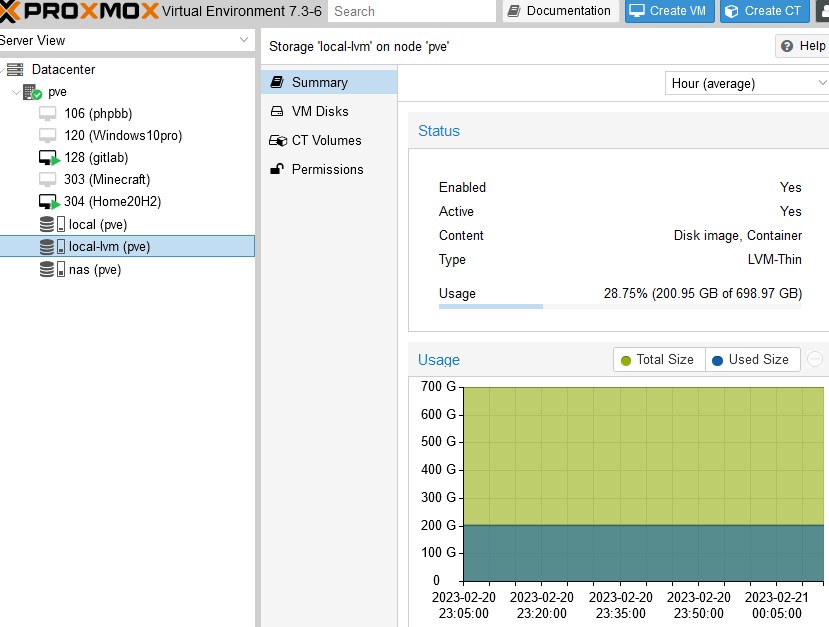This screenshot has width=829, height=627.
Task: Open the Hour (average) time range dropdown
Action: coord(745,83)
